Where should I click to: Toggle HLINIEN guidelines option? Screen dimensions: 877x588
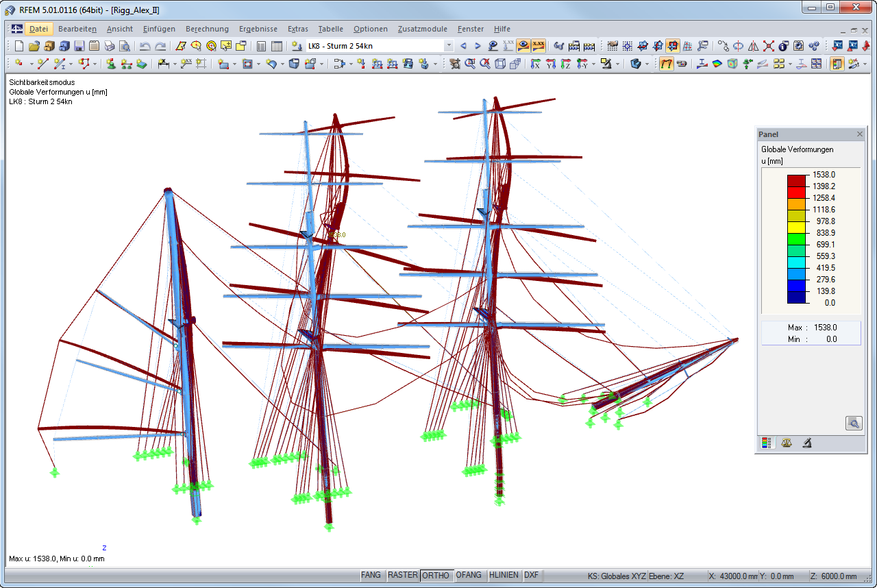pyautogui.click(x=504, y=576)
